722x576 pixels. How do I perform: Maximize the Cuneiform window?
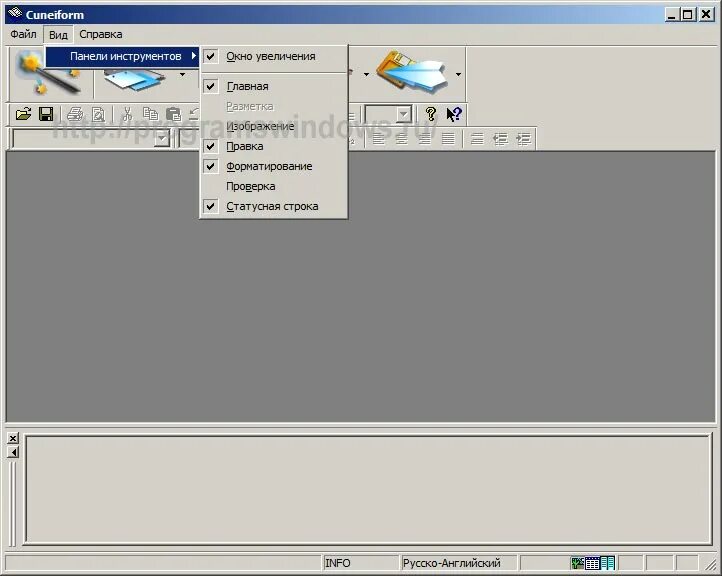(x=687, y=15)
